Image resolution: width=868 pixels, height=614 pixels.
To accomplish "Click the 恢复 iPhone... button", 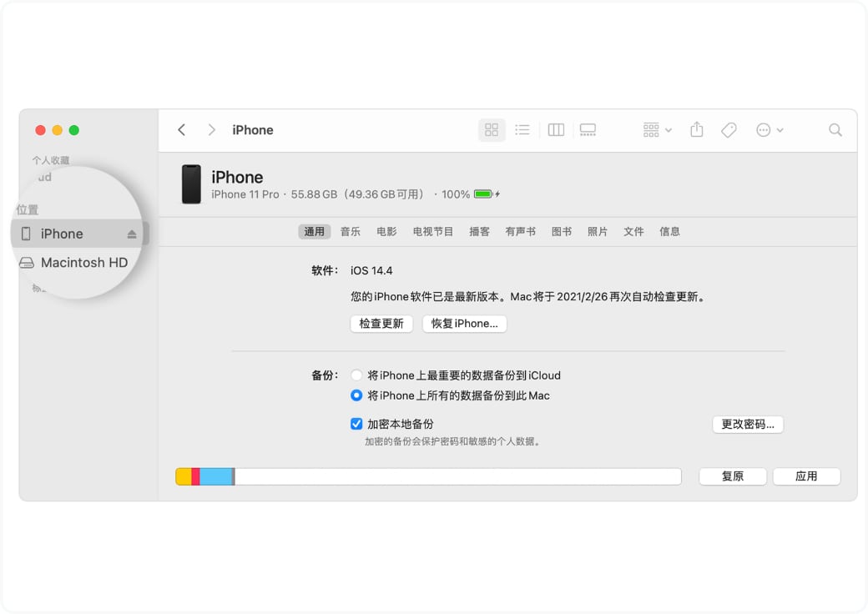I will [464, 324].
